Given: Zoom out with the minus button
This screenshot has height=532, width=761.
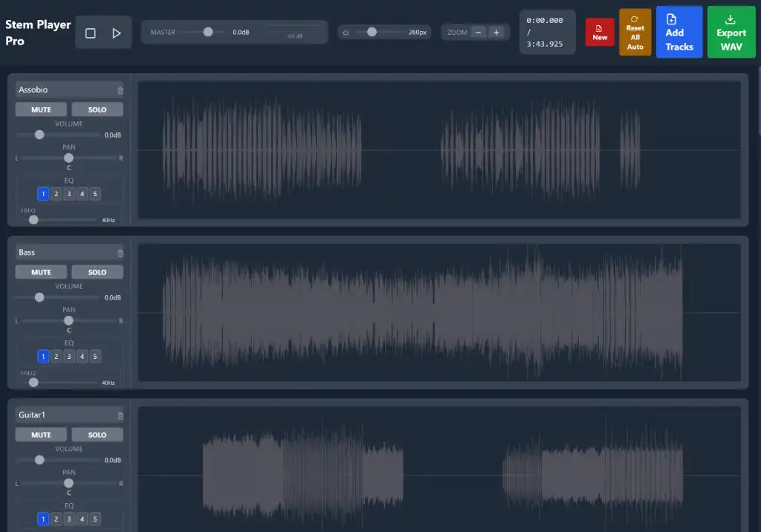Looking at the screenshot, I should tap(478, 32).
